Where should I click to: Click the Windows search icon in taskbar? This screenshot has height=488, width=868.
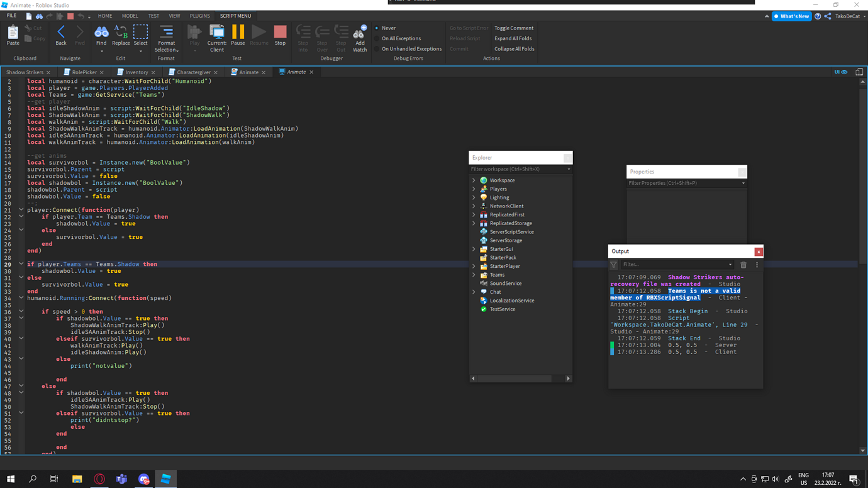click(x=33, y=479)
